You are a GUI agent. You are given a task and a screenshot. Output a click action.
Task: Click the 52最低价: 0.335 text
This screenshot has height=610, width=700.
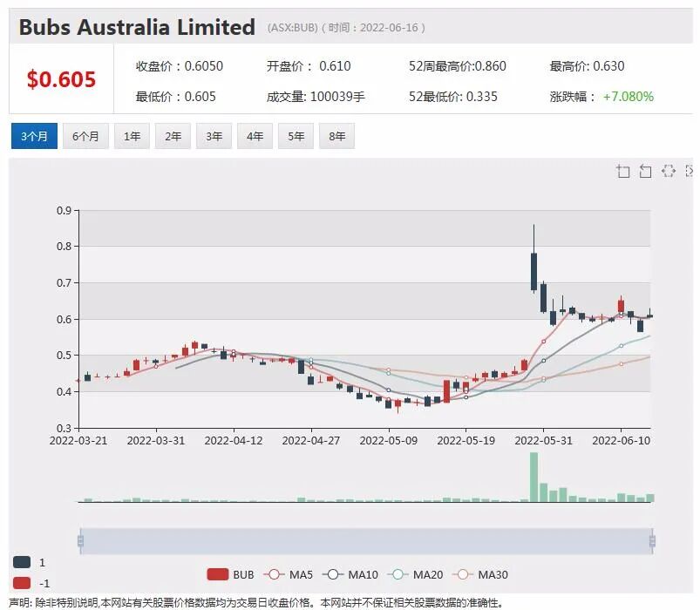pos(453,97)
